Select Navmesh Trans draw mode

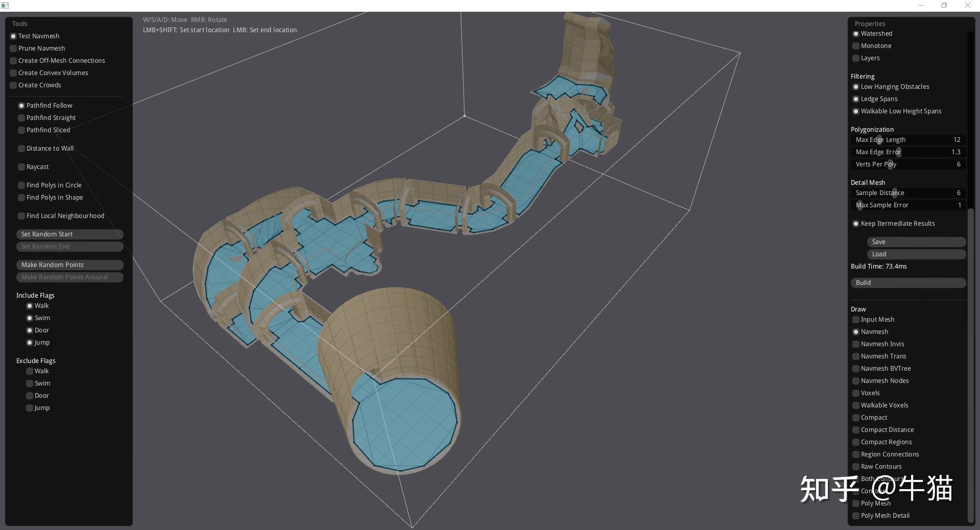(856, 356)
